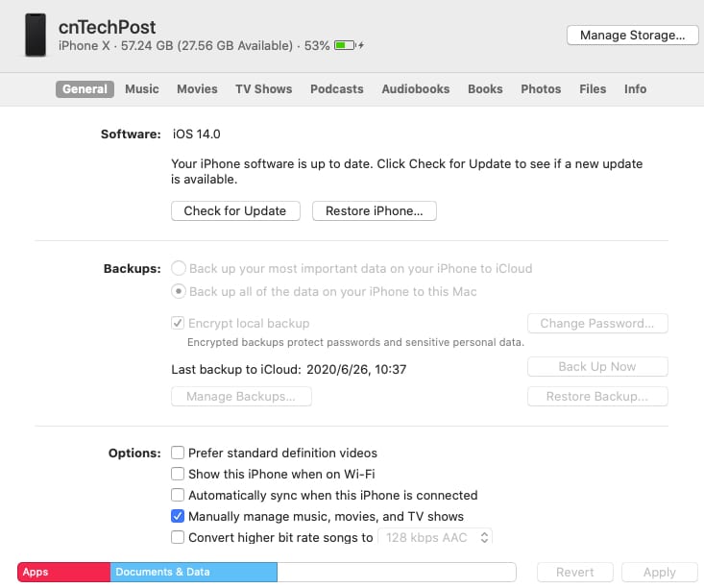The height and width of the screenshot is (588, 704).
Task: Enable Prefer standard definition videos
Action: tap(178, 453)
